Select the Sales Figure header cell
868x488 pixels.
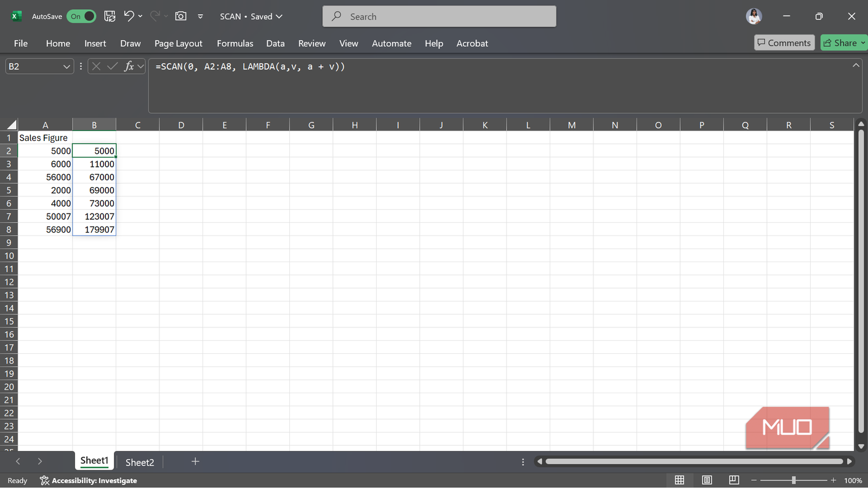click(x=45, y=138)
